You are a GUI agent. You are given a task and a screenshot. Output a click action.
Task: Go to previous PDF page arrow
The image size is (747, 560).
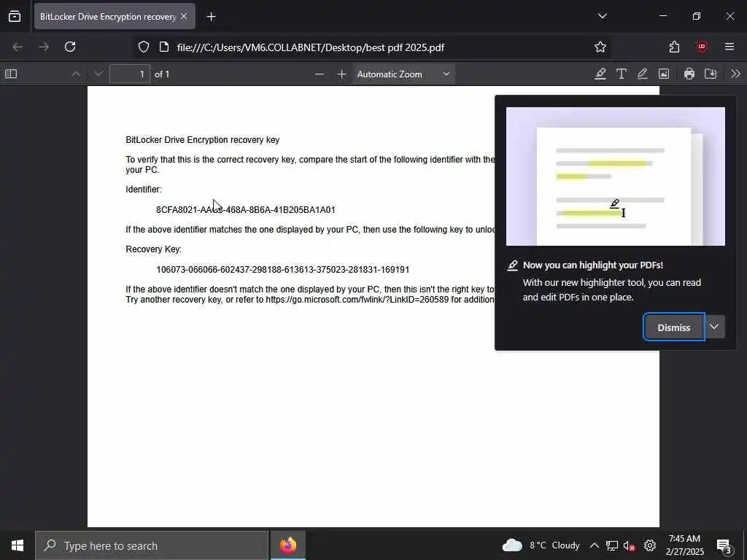pos(76,74)
